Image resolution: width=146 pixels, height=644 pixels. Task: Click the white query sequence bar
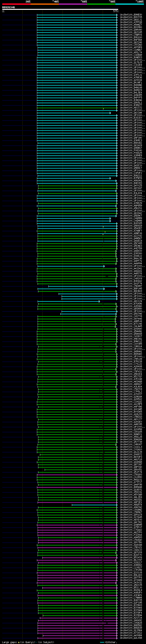coord(60,9)
